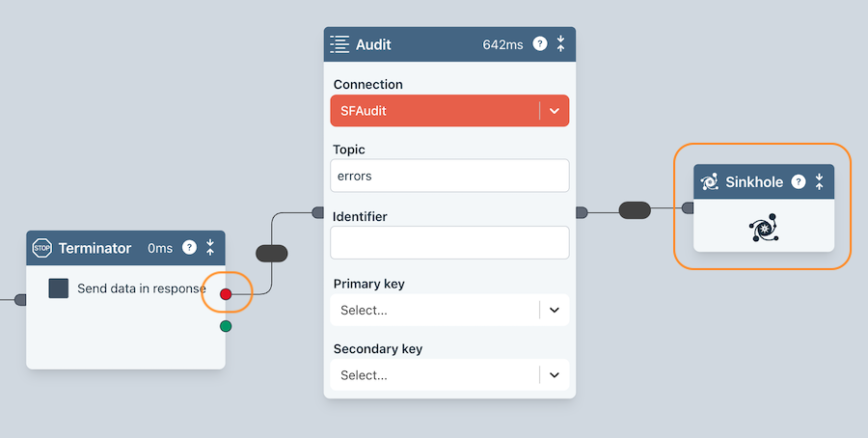Collapse the Terminator node
868x438 pixels.
click(x=210, y=248)
